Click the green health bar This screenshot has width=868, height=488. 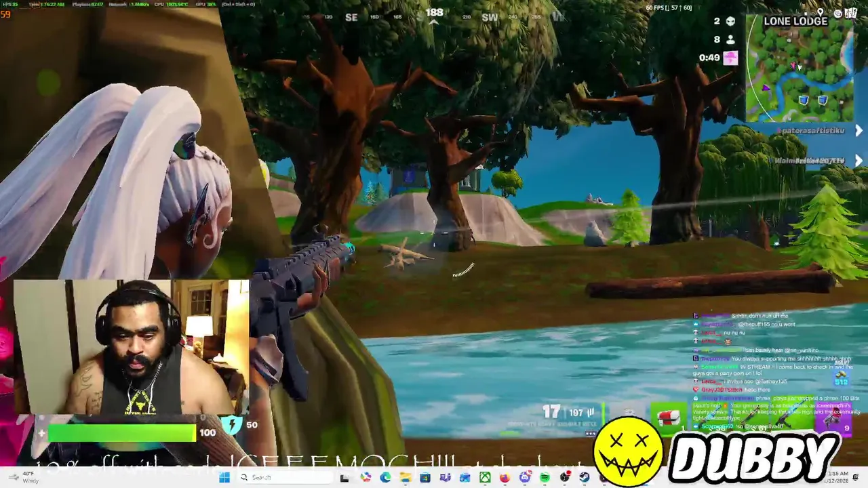122,432
